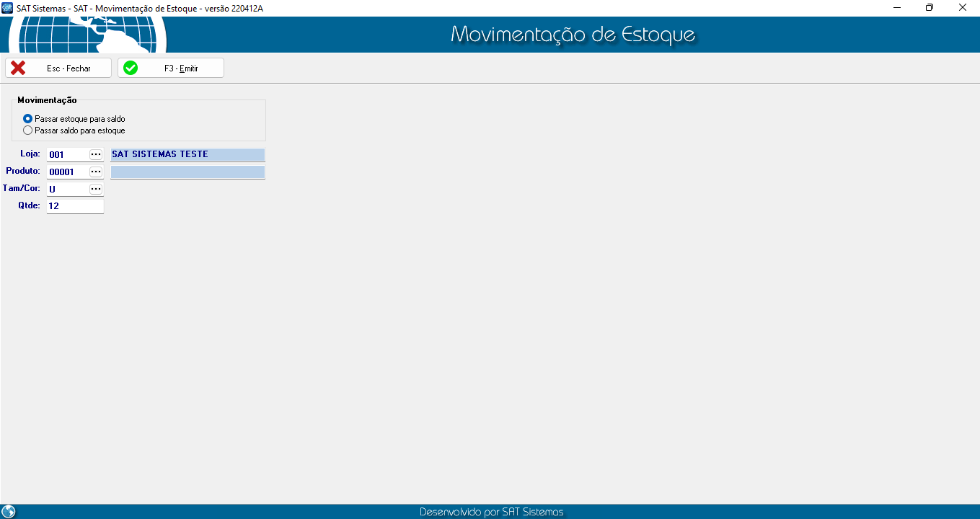Click the Produto code field showing 00001
This screenshot has width=980, height=519.
pos(66,172)
